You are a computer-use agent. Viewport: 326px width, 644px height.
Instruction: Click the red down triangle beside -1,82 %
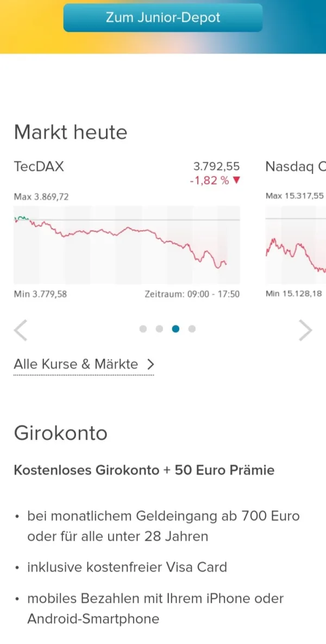coord(236,181)
